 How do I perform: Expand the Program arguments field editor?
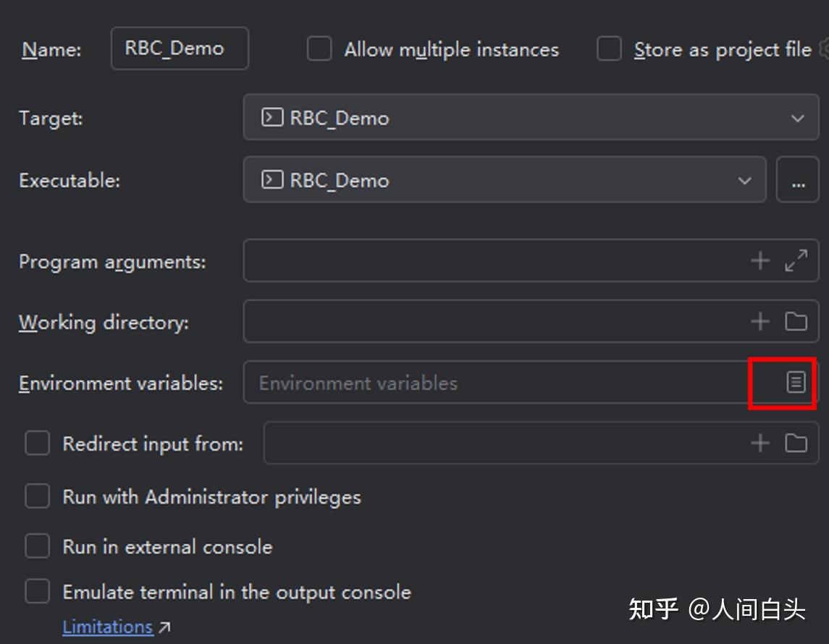(x=796, y=260)
